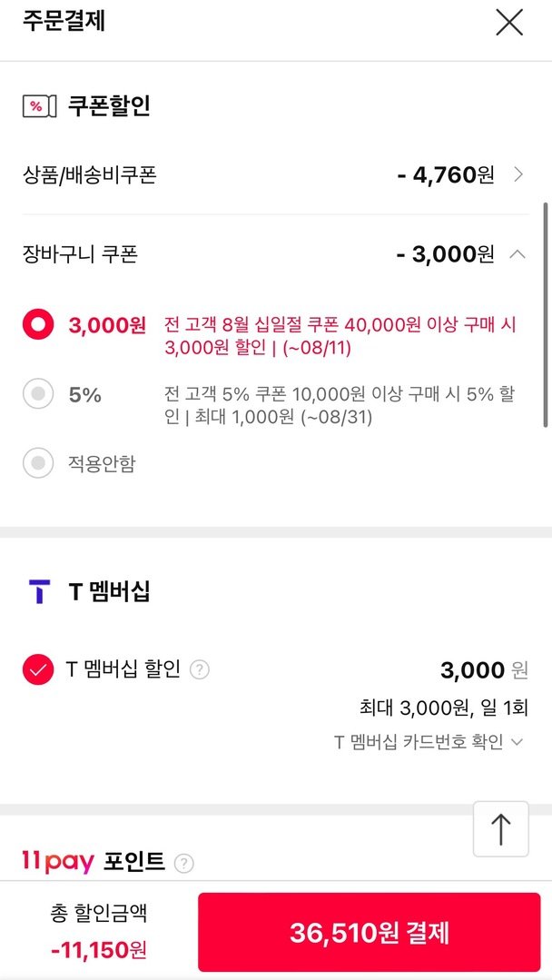Tap the 상품/배송비쿠폰 row label
The image size is (552, 980).
[89, 174]
